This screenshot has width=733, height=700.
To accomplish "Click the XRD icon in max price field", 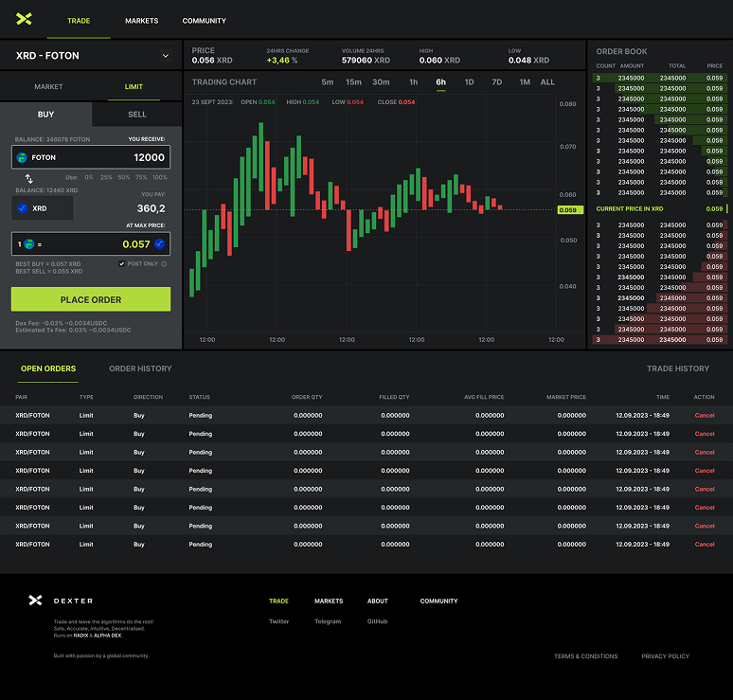I will pyautogui.click(x=159, y=244).
